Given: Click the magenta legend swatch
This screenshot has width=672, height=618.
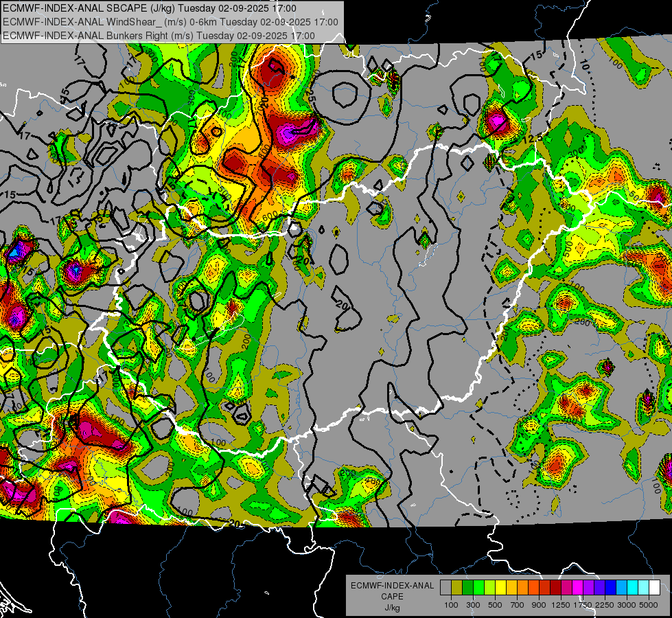Looking at the screenshot, I should coord(577,587).
